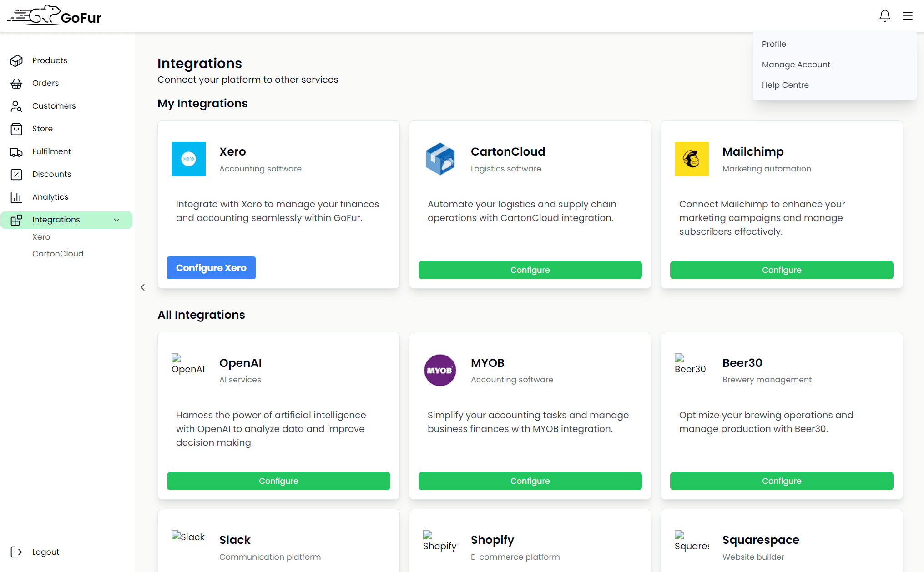Image resolution: width=924 pixels, height=572 pixels.
Task: Click the Products box icon
Action: [x=16, y=60]
